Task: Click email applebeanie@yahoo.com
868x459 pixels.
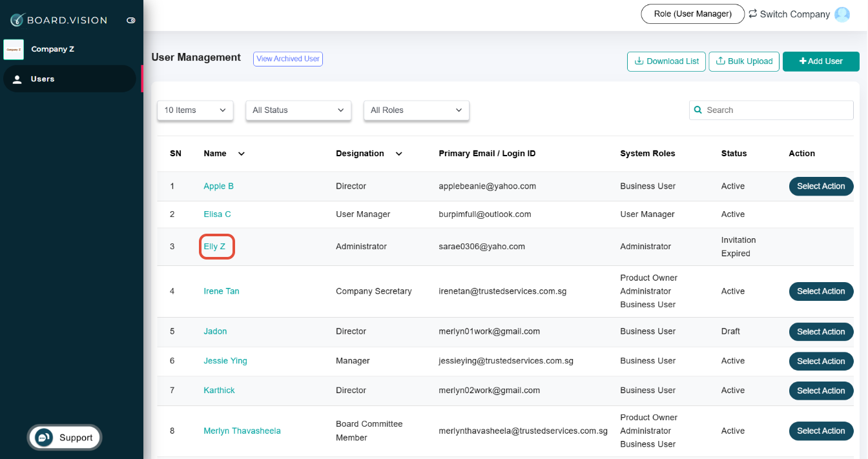Action: point(488,186)
